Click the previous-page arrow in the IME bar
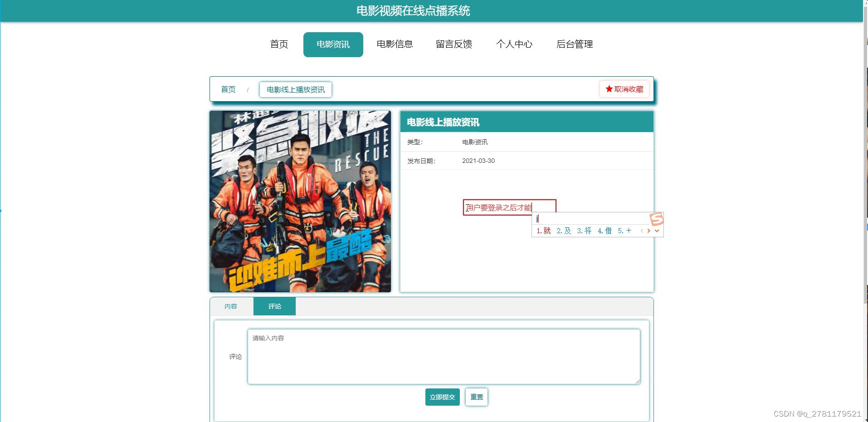Image resolution: width=868 pixels, height=422 pixels. click(641, 231)
